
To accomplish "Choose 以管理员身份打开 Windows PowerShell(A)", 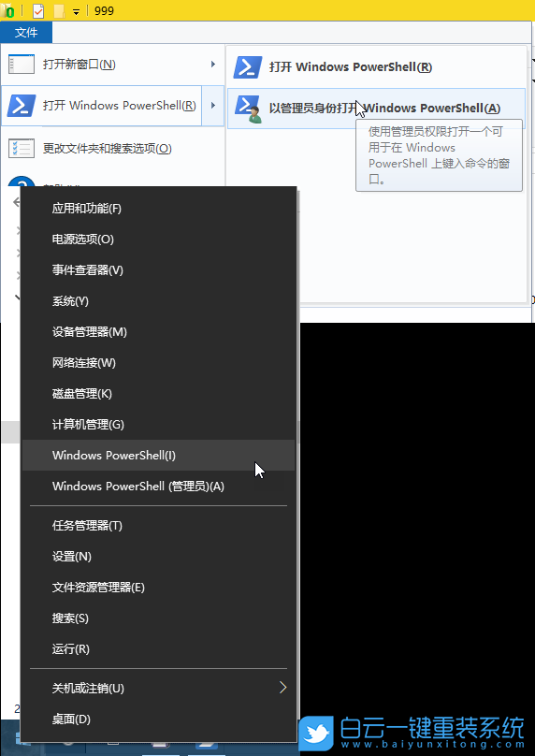I will [376, 109].
